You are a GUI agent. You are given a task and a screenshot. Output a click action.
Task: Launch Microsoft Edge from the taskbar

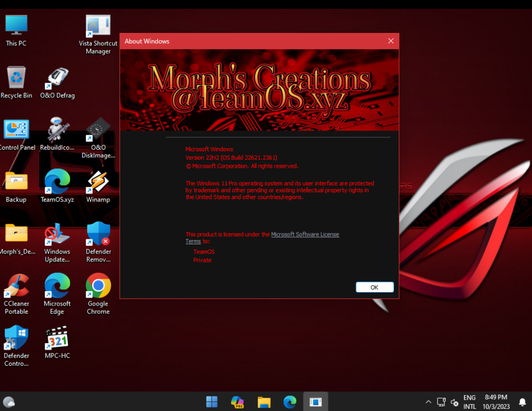[x=290, y=402]
